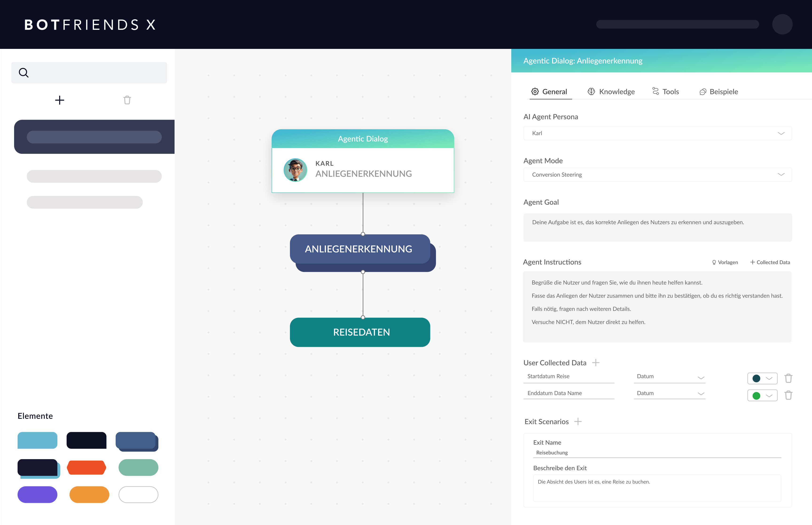Go to the Beispiele tab
The width and height of the screenshot is (812, 525).
(x=719, y=92)
